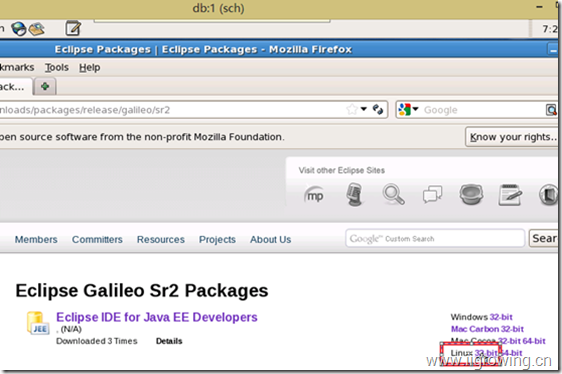Open a new tab with plus button
This screenshot has height=374, width=562.
45,86
